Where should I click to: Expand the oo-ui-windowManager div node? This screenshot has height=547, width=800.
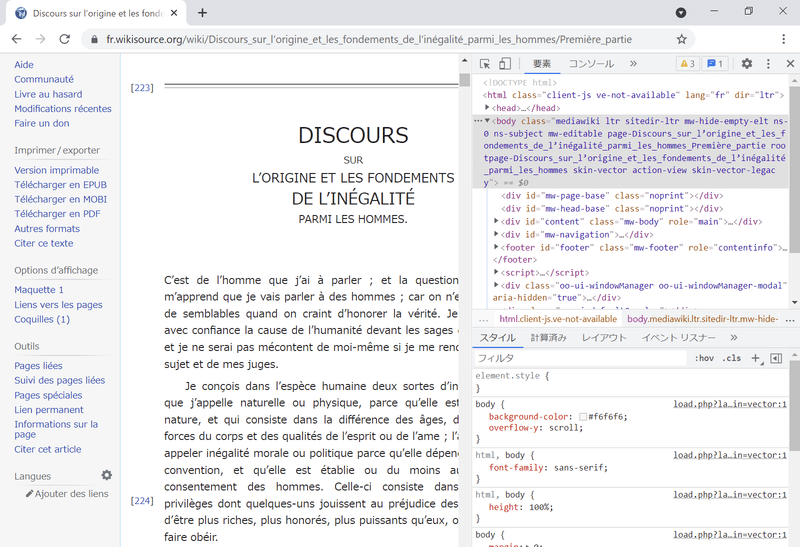496,285
